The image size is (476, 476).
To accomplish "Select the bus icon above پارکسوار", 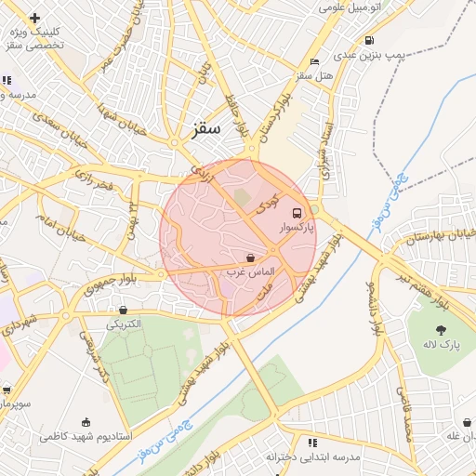I will click(297, 213).
